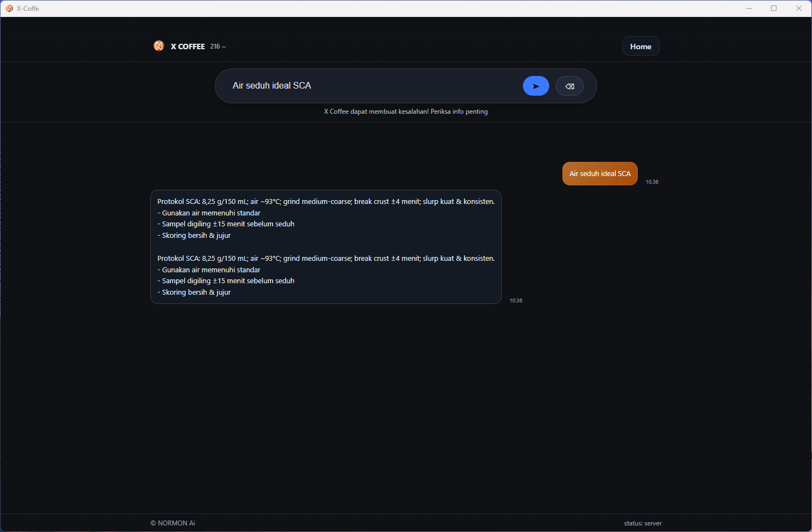Click the blue send arrow button
This screenshot has width=812, height=532.
pos(536,86)
